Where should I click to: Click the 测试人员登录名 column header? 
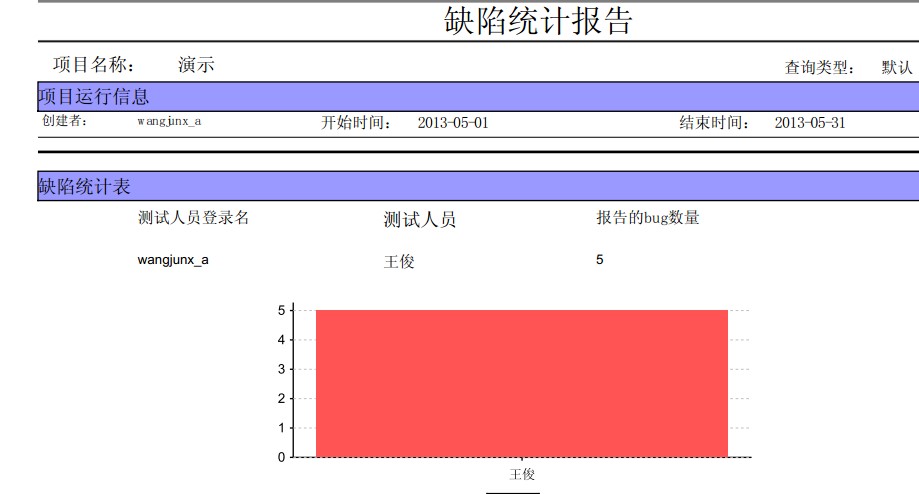click(193, 217)
